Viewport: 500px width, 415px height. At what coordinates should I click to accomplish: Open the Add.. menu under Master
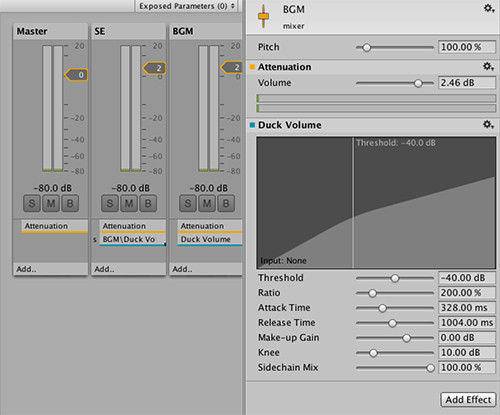pyautogui.click(x=50, y=269)
